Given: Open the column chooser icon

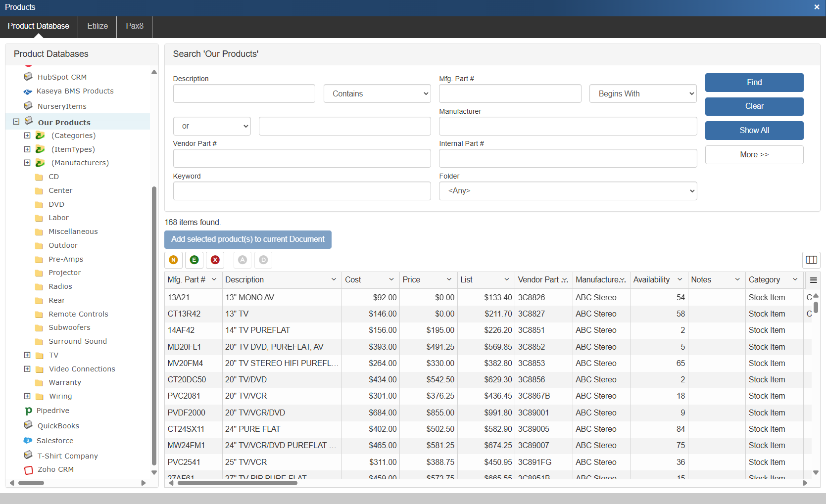Looking at the screenshot, I should click(811, 260).
